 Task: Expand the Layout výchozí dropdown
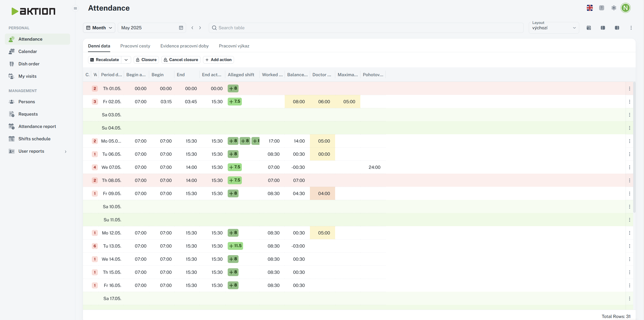pyautogui.click(x=554, y=28)
